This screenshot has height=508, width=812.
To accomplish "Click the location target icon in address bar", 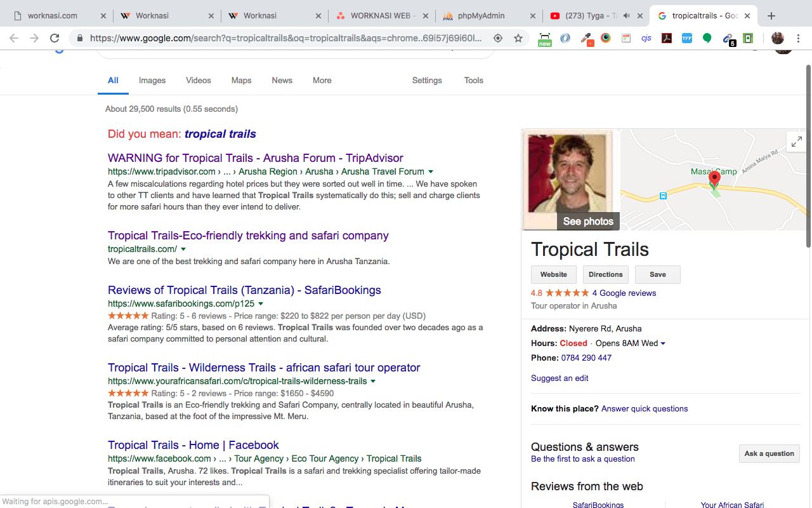I will tap(498, 38).
